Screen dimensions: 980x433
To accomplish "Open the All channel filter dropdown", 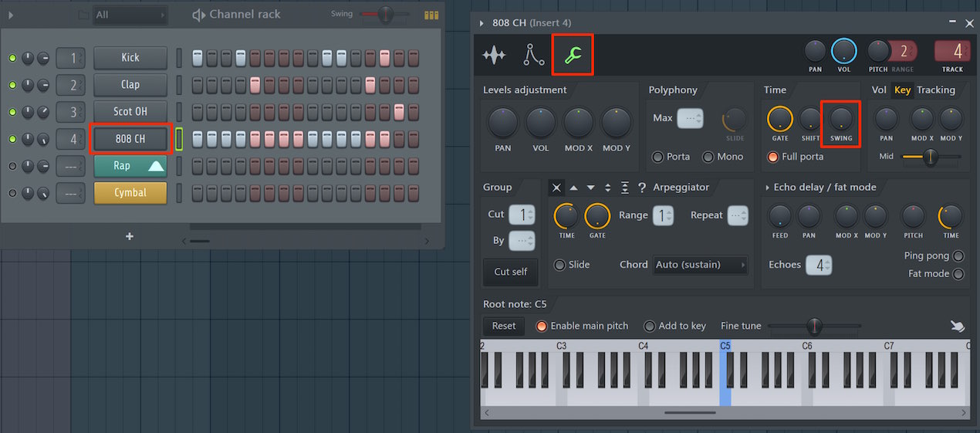I will [130, 15].
